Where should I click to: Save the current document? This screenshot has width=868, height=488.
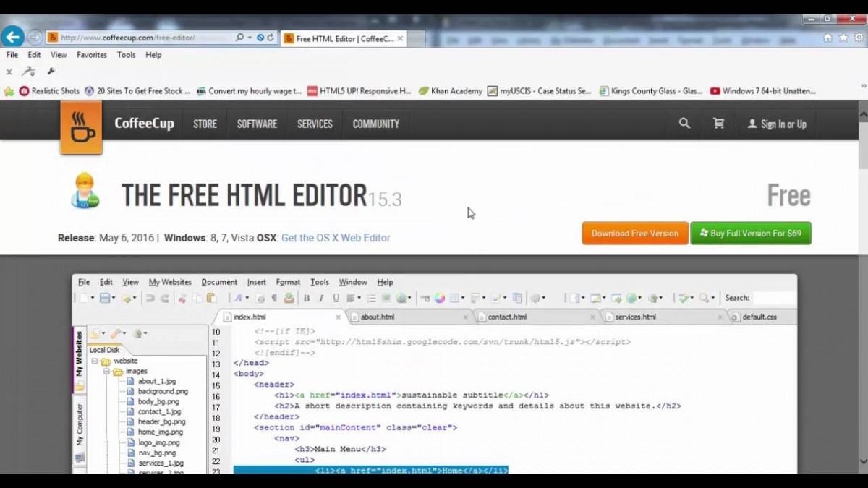103,297
